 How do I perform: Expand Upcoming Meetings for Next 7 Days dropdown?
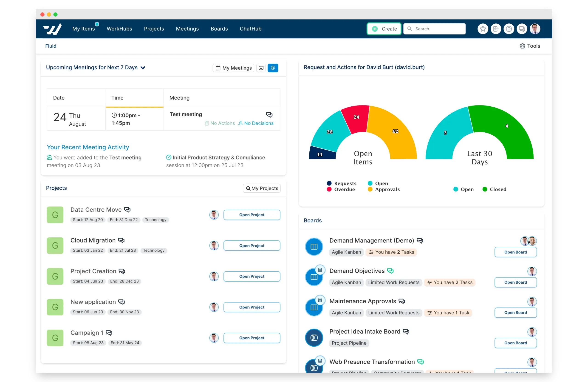[x=143, y=68]
